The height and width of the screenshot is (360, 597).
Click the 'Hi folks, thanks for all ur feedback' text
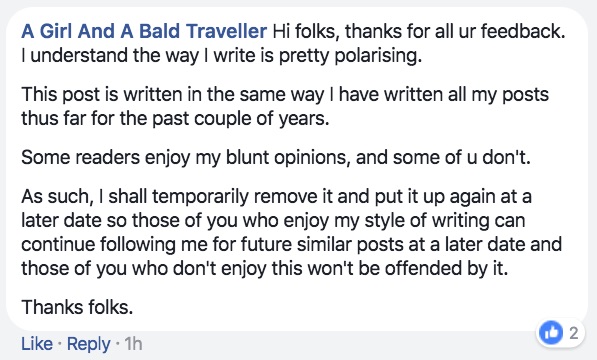(x=419, y=31)
